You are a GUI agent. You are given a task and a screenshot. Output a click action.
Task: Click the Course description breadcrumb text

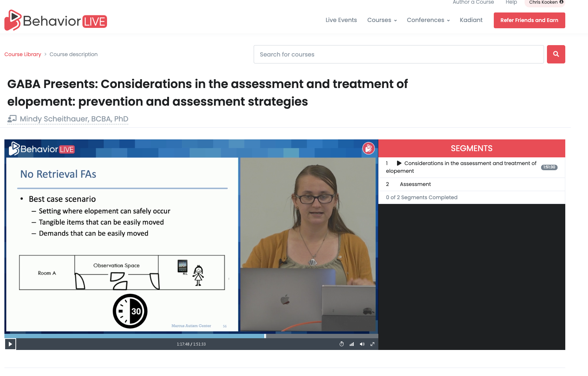click(x=73, y=54)
